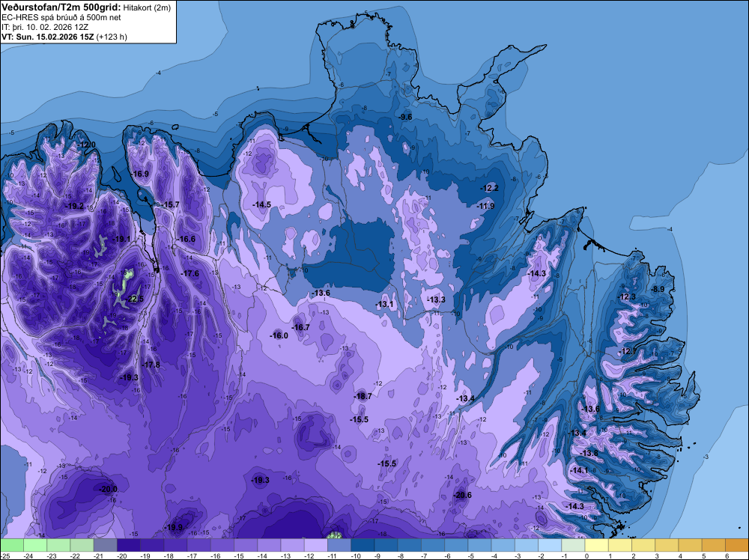Click the initial time 'IT: þri. 10. 02. 2026 12Z'
Screen dimensions: 749x560
pos(45,27)
